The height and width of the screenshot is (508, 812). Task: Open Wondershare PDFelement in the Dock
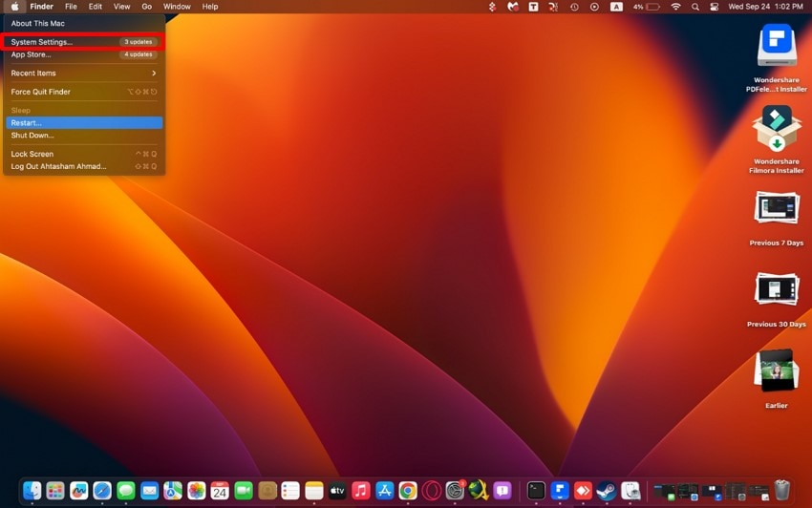tap(560, 491)
